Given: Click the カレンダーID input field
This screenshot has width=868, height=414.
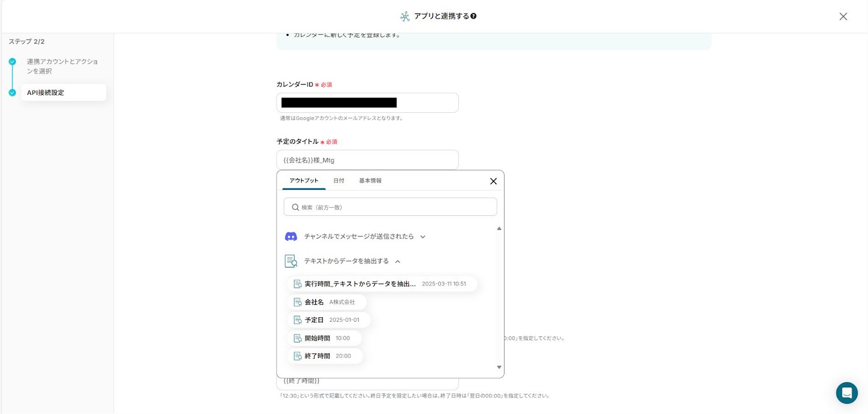Looking at the screenshot, I should tap(367, 103).
